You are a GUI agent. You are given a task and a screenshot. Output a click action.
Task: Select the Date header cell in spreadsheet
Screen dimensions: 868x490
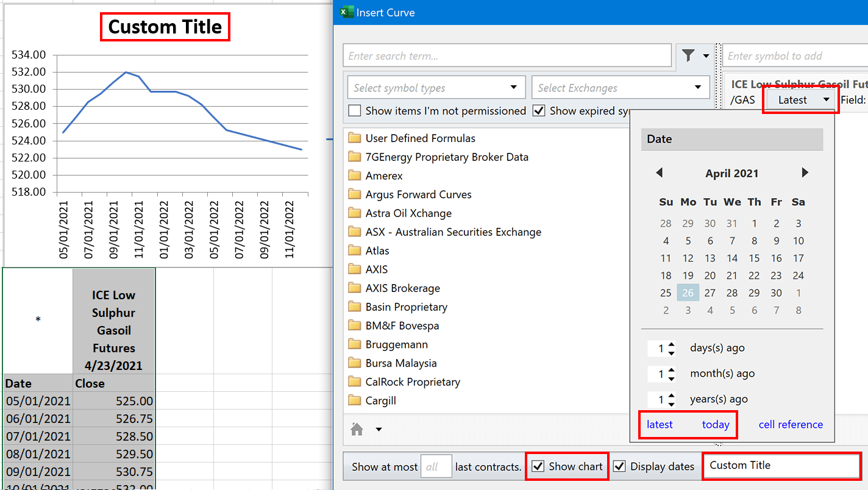click(38, 383)
